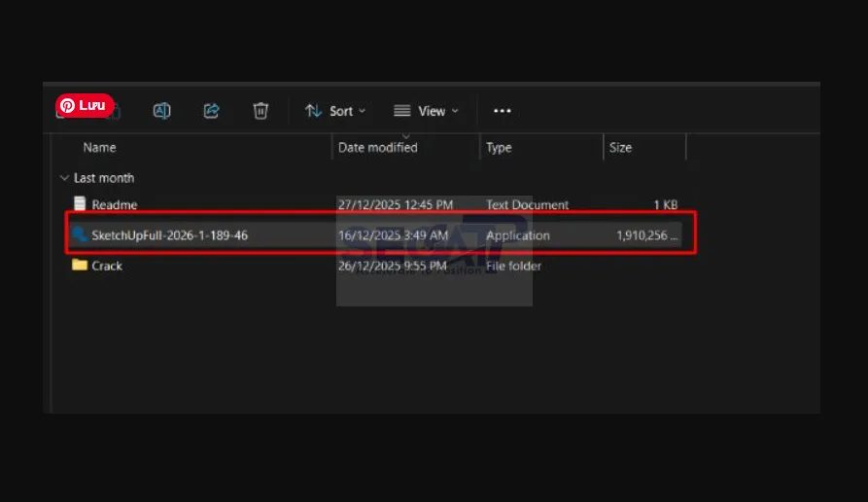868x502 pixels.
Task: Open the Sort dropdown menu
Action: click(335, 111)
